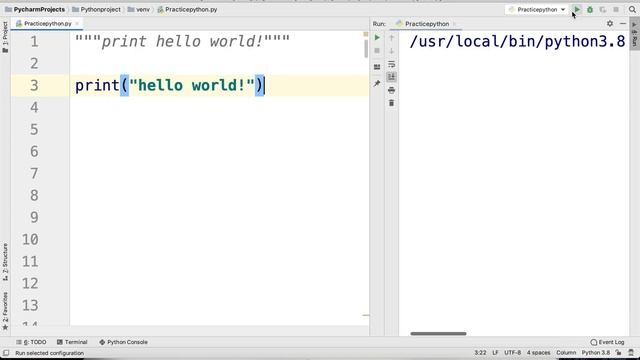The height and width of the screenshot is (360, 640).
Task: Open the Python Console tool window
Action: point(123,342)
